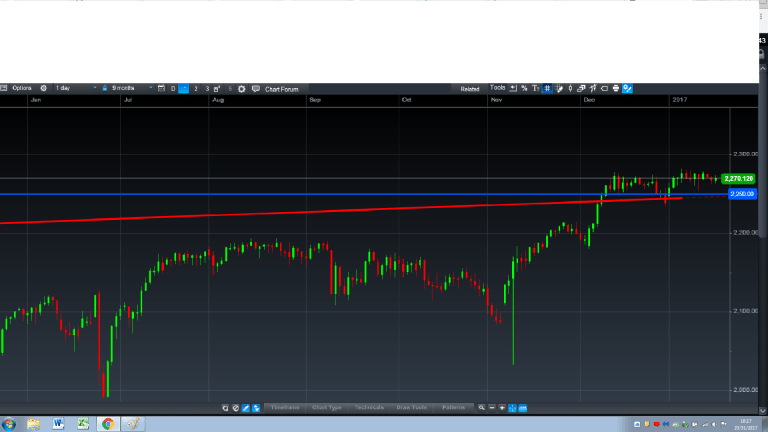
Task: Click the highlighted blue trade-on-chart icon
Action: click(627, 88)
